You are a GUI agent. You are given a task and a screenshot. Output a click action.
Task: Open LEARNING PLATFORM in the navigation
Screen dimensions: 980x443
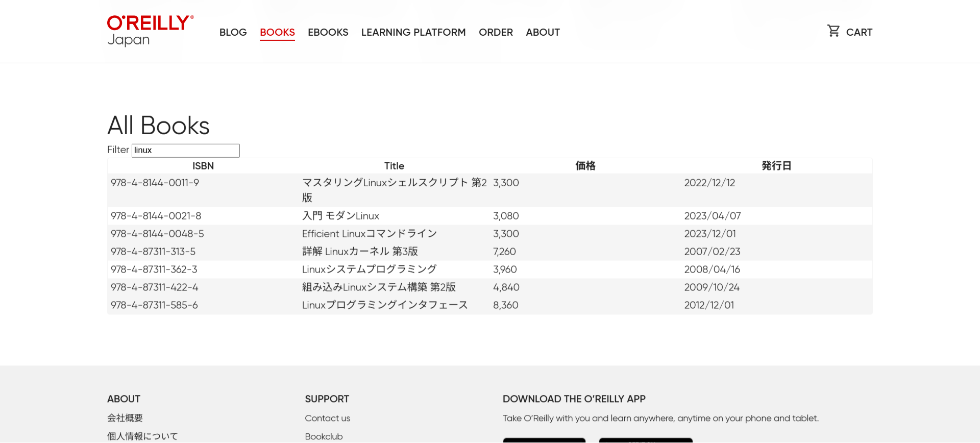coord(413,32)
